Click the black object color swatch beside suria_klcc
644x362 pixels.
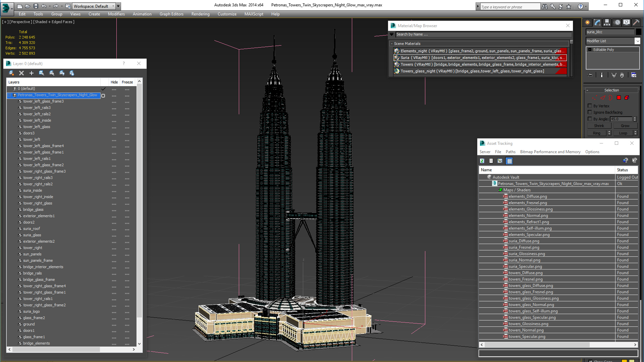[x=639, y=32]
